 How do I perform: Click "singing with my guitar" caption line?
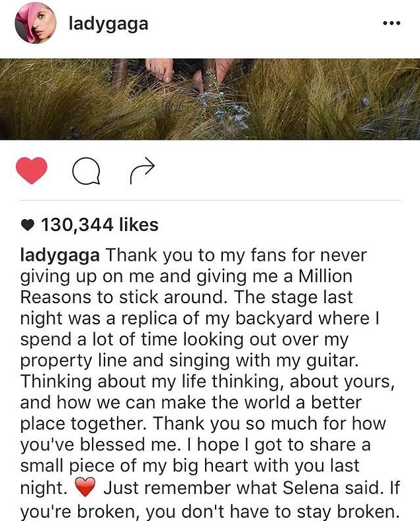pos(264,361)
